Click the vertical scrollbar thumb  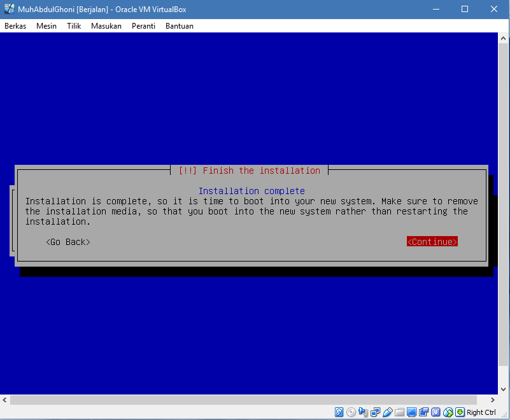pyautogui.click(x=503, y=204)
